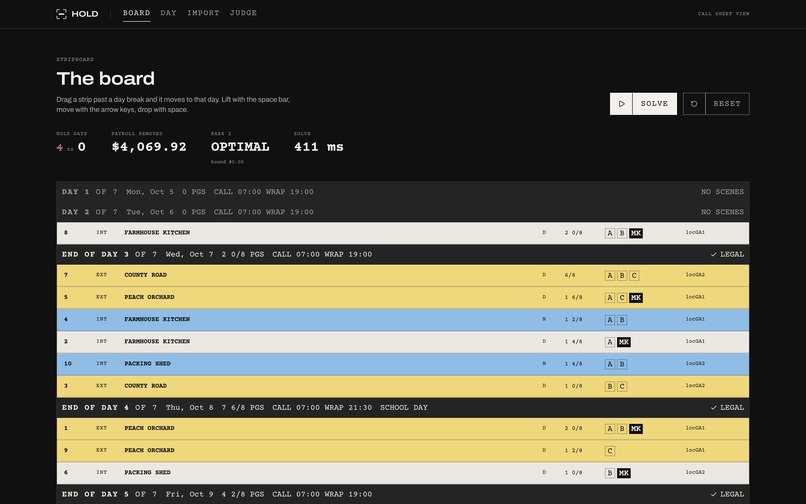Click the OPTIMAL pass status
This screenshot has width=806, height=504.
[x=240, y=147]
